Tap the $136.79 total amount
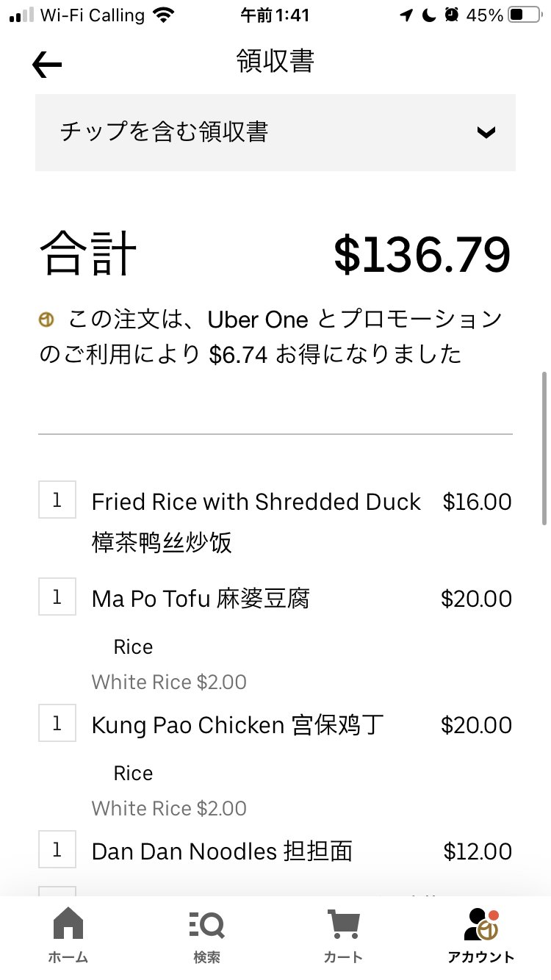551x980 pixels. tap(422, 255)
